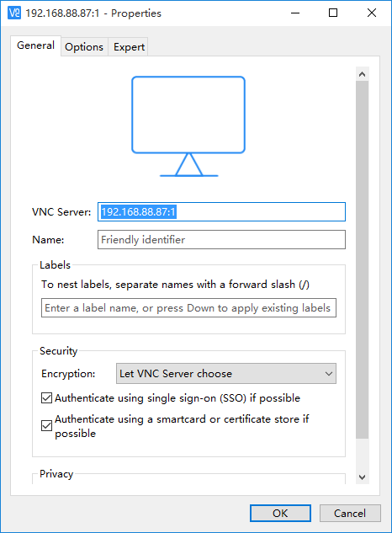
Task: Confirm with the OK button
Action: pyautogui.click(x=280, y=513)
